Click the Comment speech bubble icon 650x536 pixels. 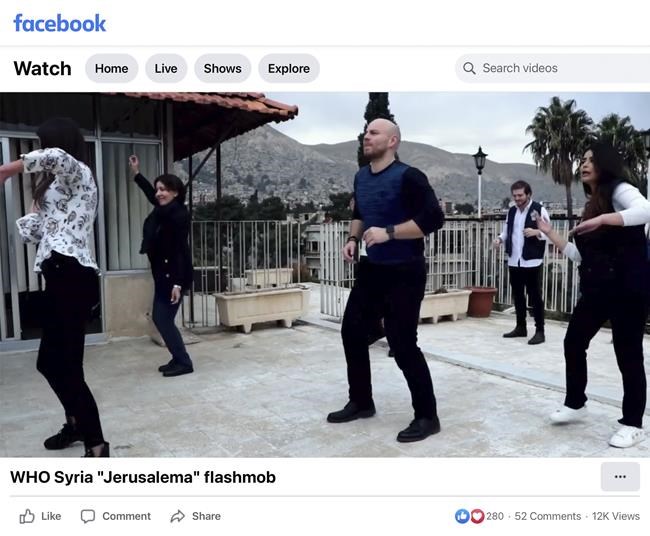(x=87, y=516)
